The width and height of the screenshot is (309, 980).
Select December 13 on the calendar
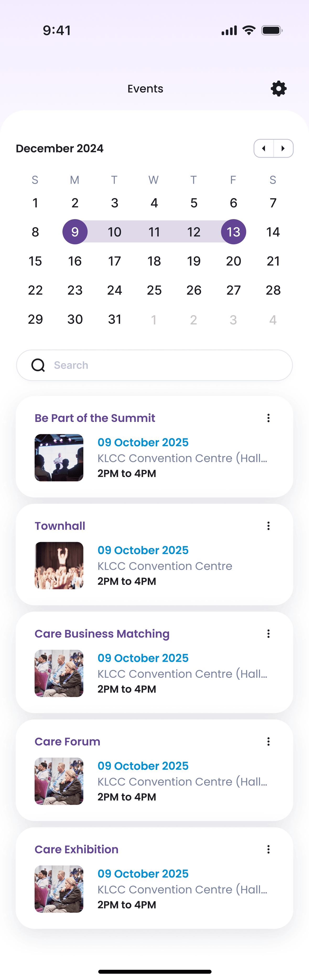pos(233,231)
